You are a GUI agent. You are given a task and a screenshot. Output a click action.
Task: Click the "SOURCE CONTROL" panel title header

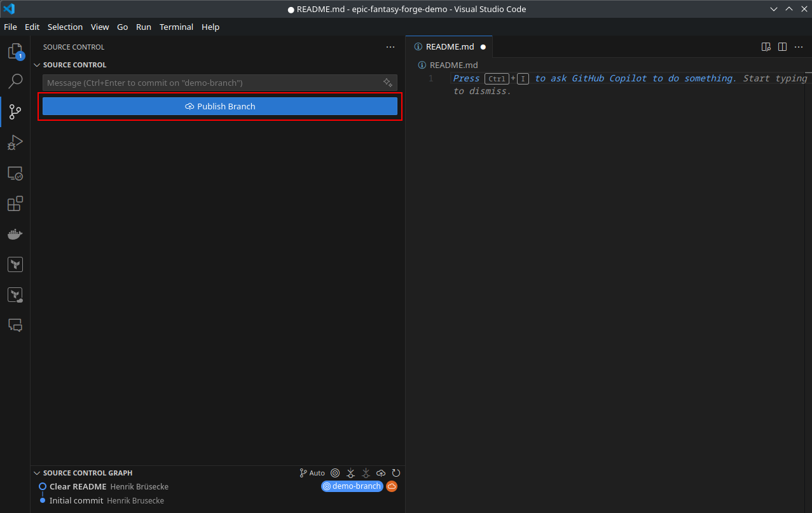(x=74, y=47)
